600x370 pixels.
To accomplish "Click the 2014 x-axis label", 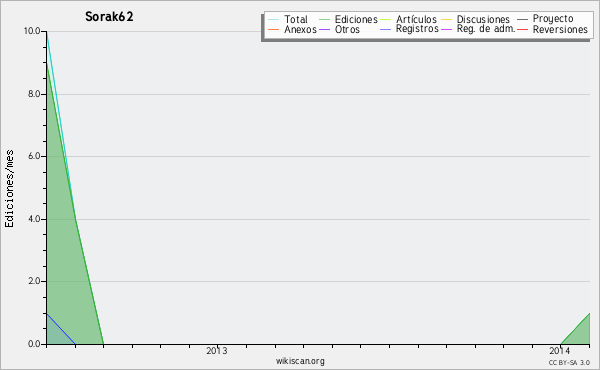I will [559, 351].
